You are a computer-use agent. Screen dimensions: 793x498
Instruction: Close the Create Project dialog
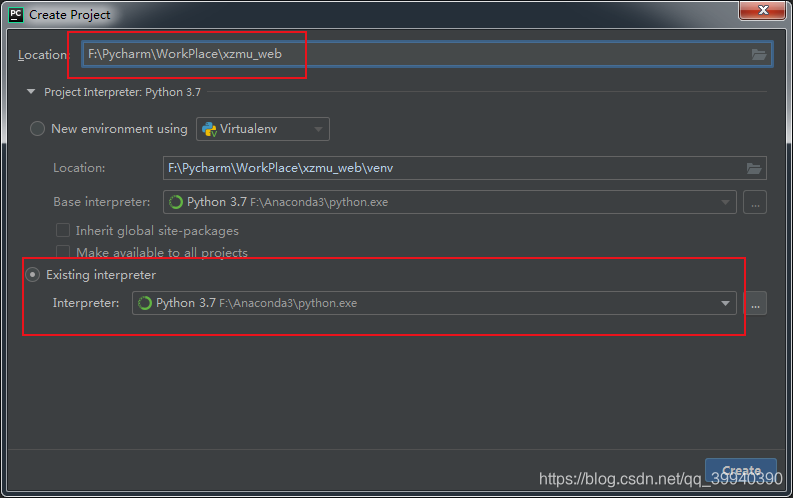coord(763,10)
